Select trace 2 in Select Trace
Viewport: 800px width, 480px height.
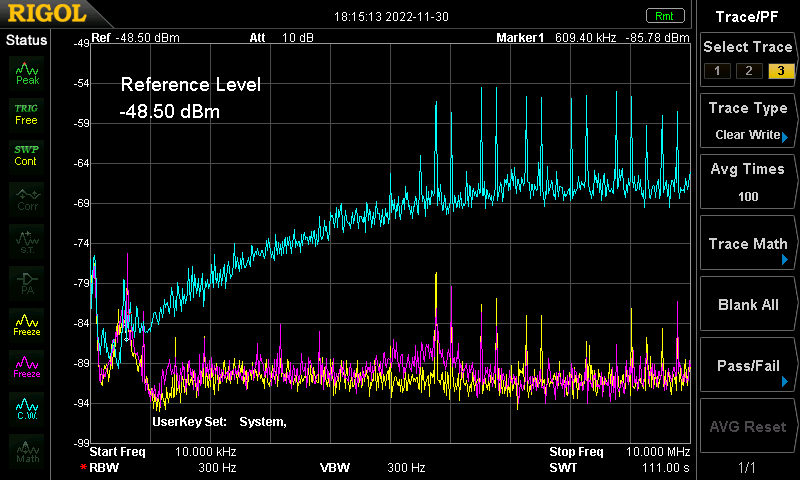pyautogui.click(x=749, y=71)
